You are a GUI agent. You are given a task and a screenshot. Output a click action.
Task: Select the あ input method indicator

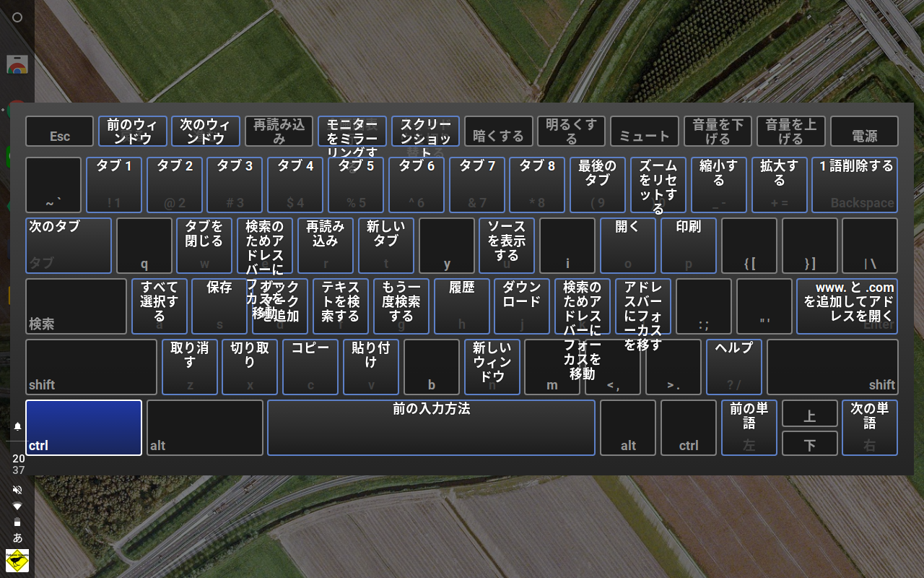(17, 538)
